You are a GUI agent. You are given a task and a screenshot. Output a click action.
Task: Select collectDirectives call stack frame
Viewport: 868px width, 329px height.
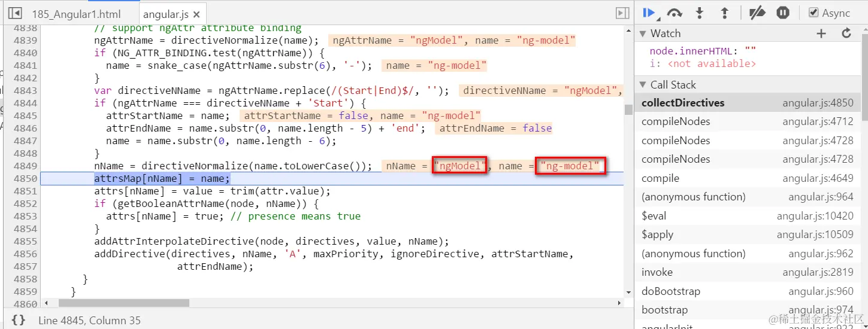(x=748, y=103)
